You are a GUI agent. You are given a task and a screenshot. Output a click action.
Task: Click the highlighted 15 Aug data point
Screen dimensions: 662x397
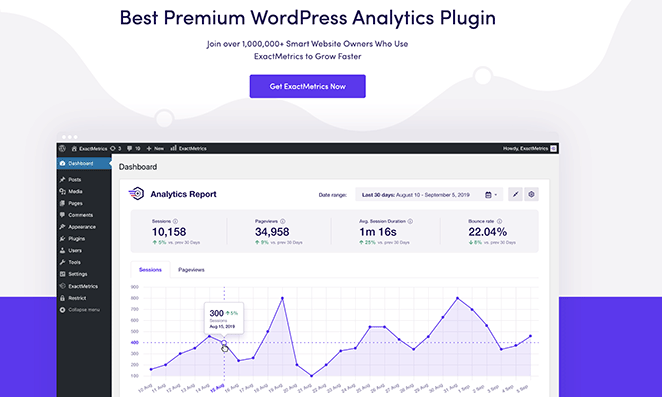(224, 343)
